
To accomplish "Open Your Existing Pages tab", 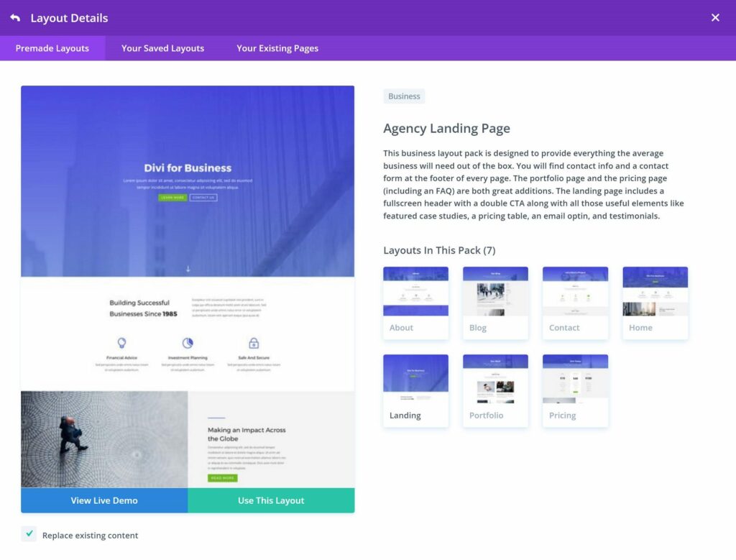I will pyautogui.click(x=277, y=48).
